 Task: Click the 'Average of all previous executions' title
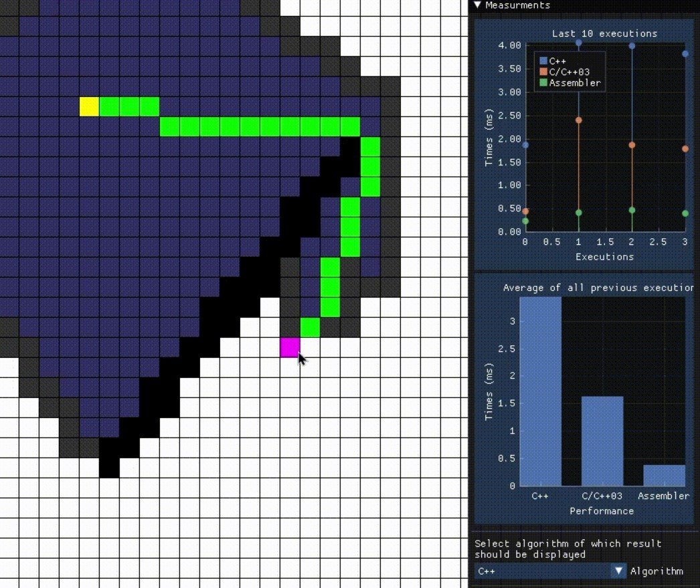point(598,288)
